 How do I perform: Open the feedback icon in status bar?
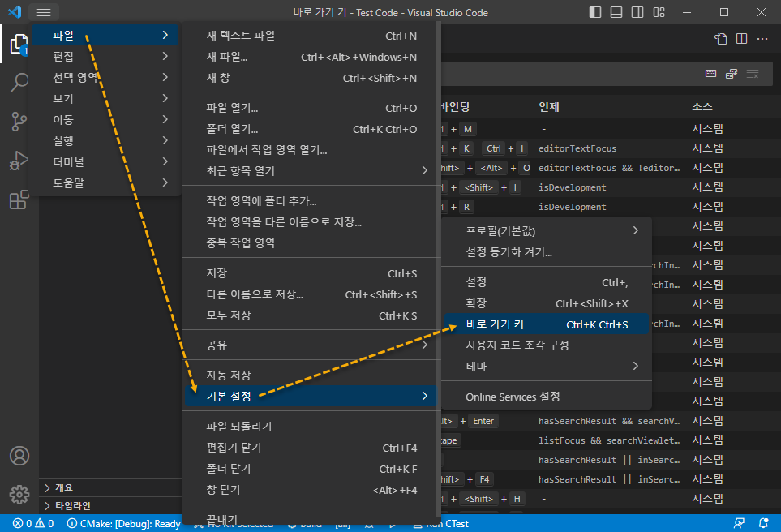coord(739,524)
